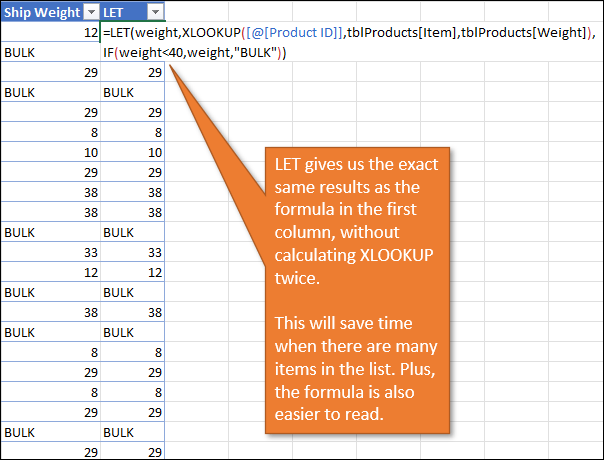
Task: Open the Ship Weight column filter dropdown
Action: (90, 12)
